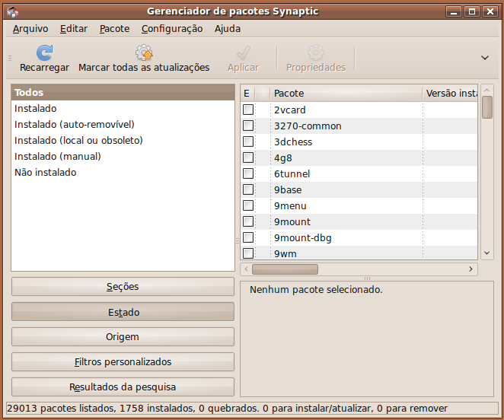The height and width of the screenshot is (420, 504).
Task: Click the 3270-common package name
Action: 308,126
